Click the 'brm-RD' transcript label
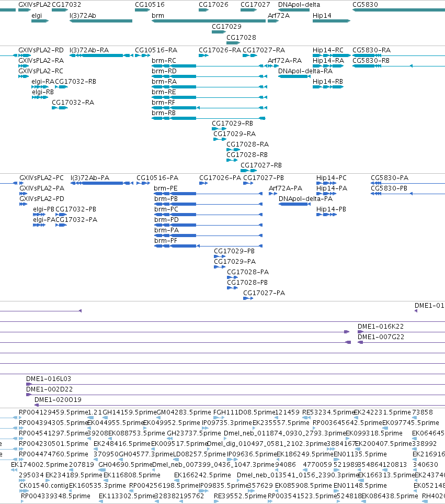Screen dimensions: 445x504 (164, 71)
